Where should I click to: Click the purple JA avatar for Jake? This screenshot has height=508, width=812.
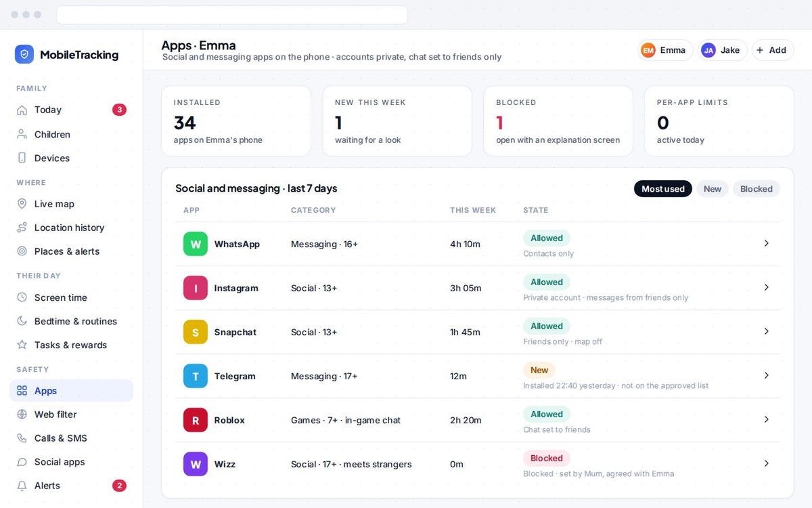708,50
